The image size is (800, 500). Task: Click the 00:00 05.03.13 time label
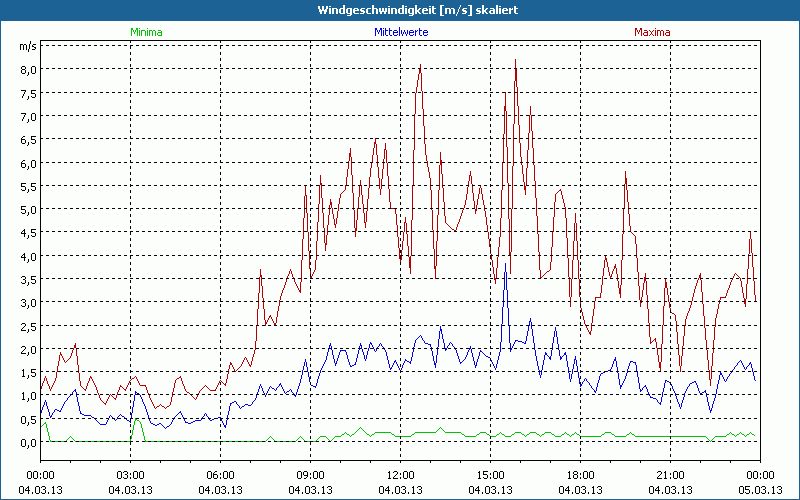click(760, 483)
